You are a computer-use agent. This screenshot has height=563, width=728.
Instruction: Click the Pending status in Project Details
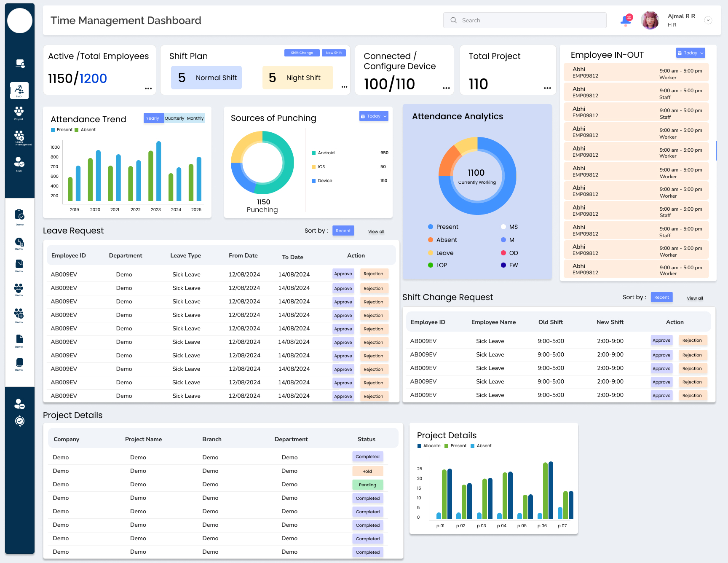pos(367,485)
